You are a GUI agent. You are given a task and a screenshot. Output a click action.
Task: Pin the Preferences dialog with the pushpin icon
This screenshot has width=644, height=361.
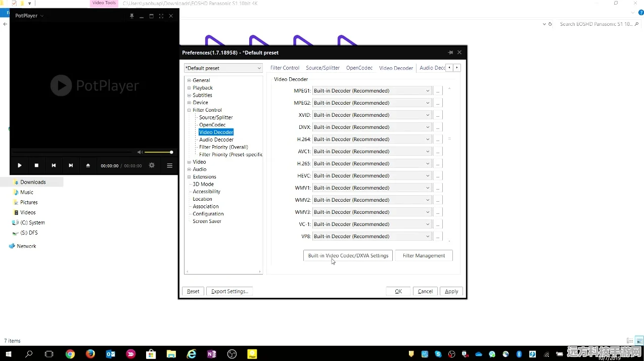coord(450,53)
